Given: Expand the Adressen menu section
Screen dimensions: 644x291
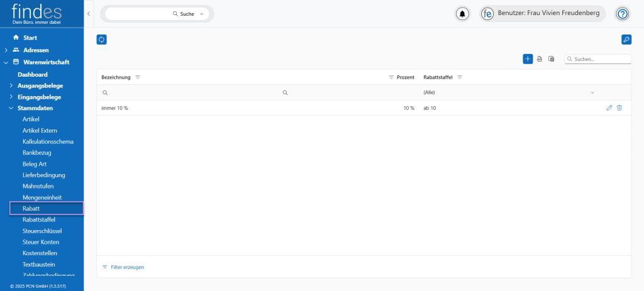Looking at the screenshot, I should click(x=6, y=50).
